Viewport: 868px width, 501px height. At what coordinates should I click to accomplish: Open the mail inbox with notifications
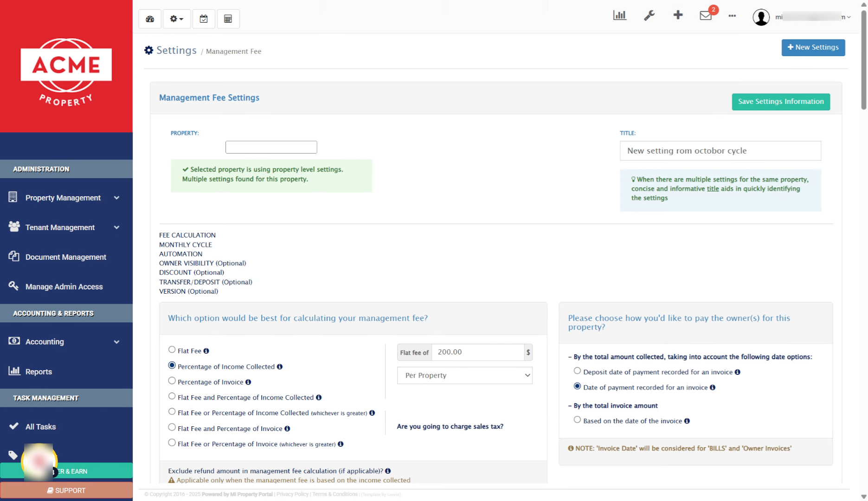coord(706,15)
